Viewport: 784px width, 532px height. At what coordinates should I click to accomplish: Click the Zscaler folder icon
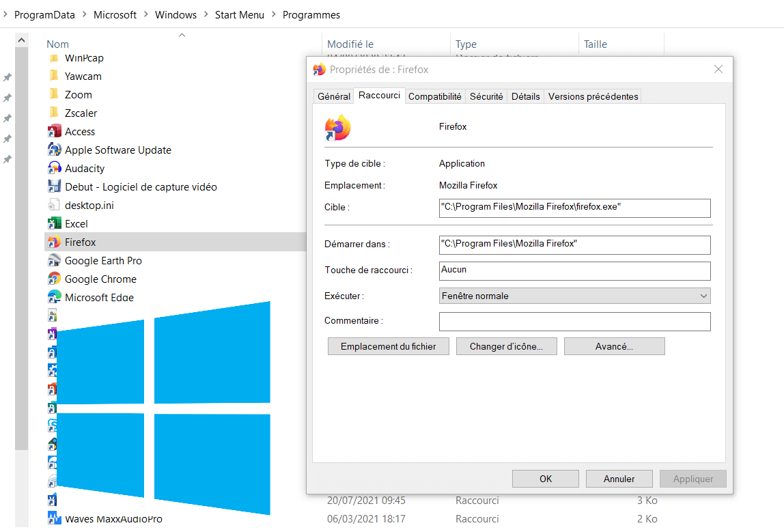[54, 113]
